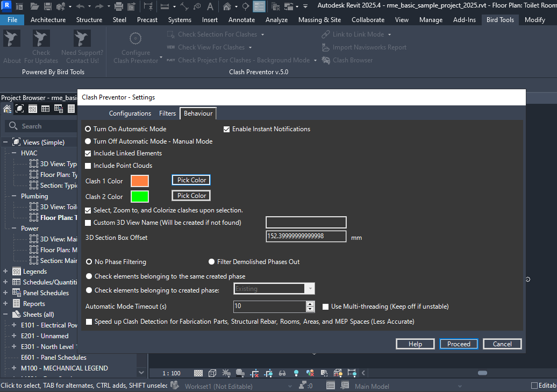Collapse the Plumbing branch
The width and height of the screenshot is (557, 392).
(14, 196)
